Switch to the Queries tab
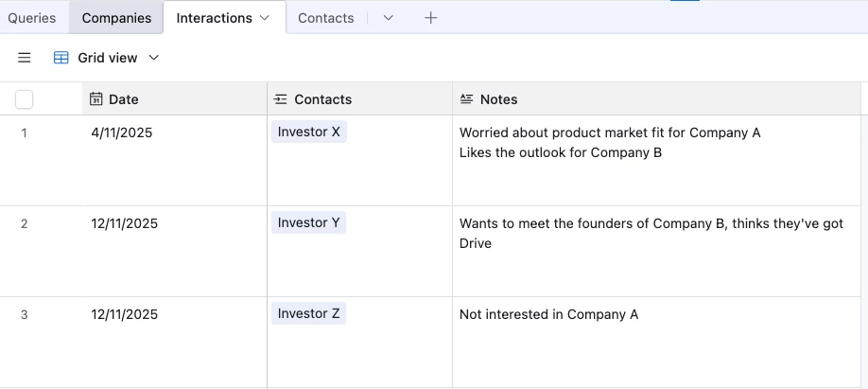 (32, 18)
